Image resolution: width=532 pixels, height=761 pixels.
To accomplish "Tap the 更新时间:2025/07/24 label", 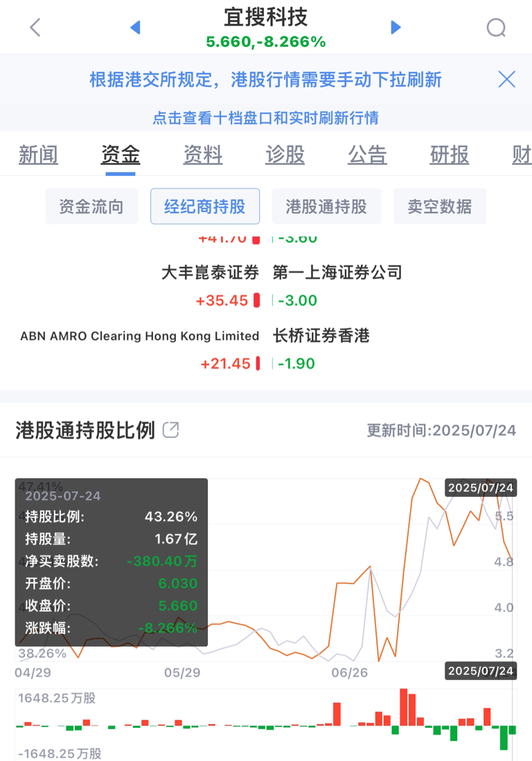I will tap(441, 430).
